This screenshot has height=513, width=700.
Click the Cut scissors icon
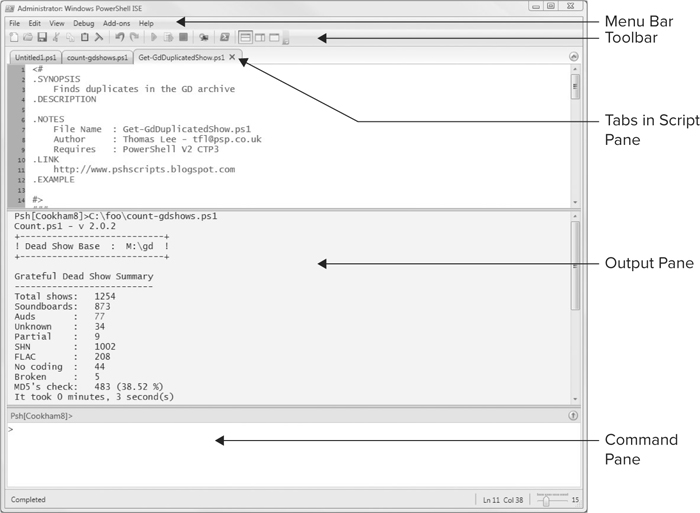tap(56, 38)
